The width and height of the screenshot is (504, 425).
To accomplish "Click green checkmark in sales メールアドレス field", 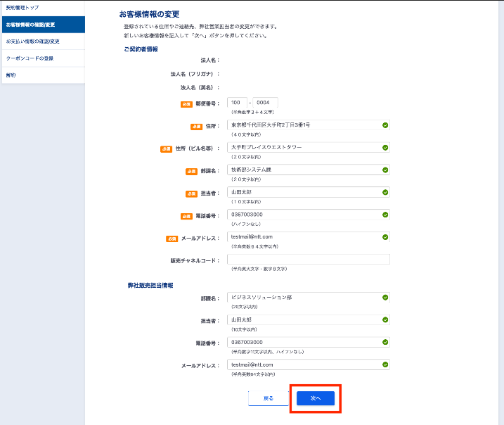I will pyautogui.click(x=385, y=364).
